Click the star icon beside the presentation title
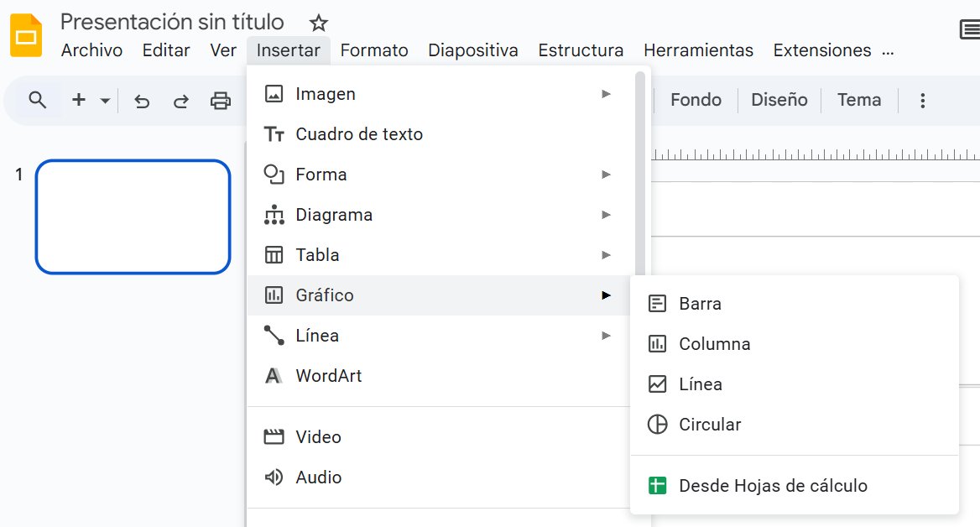980x527 pixels. click(x=319, y=23)
